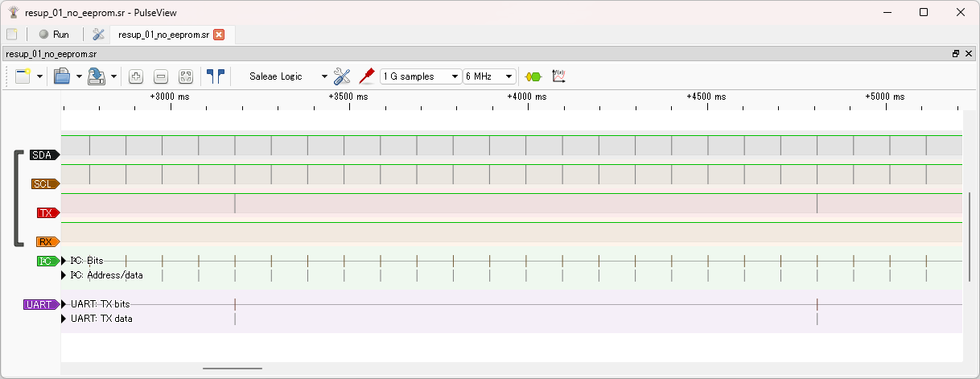Screen dimensions: 980x379
Task: Zoom out on the trace view
Action: tap(161, 76)
